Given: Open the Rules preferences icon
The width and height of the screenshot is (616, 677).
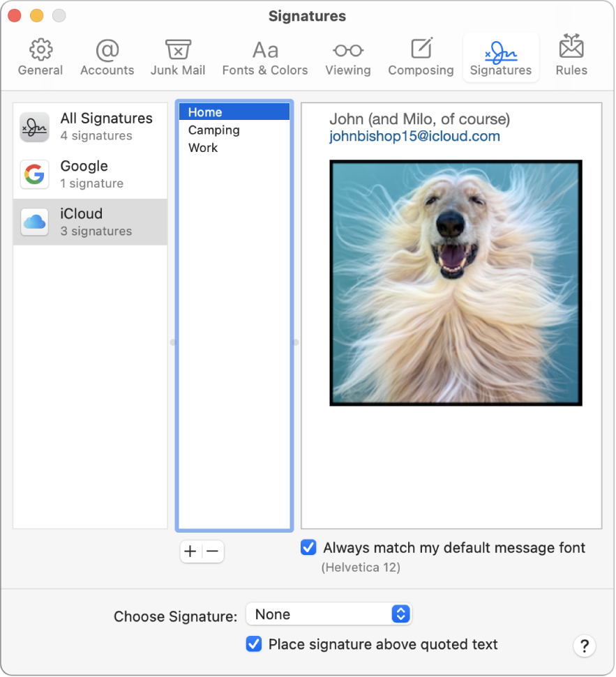Looking at the screenshot, I should [571, 57].
